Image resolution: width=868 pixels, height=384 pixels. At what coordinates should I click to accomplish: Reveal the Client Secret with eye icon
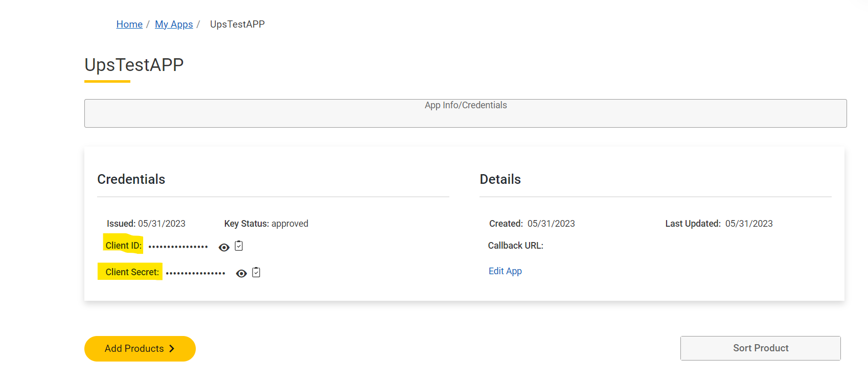click(x=241, y=274)
